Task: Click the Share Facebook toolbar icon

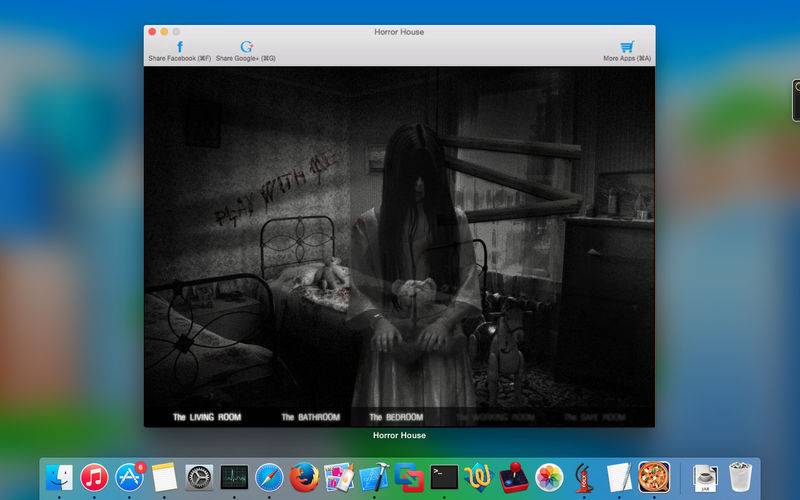Action: 180,47
